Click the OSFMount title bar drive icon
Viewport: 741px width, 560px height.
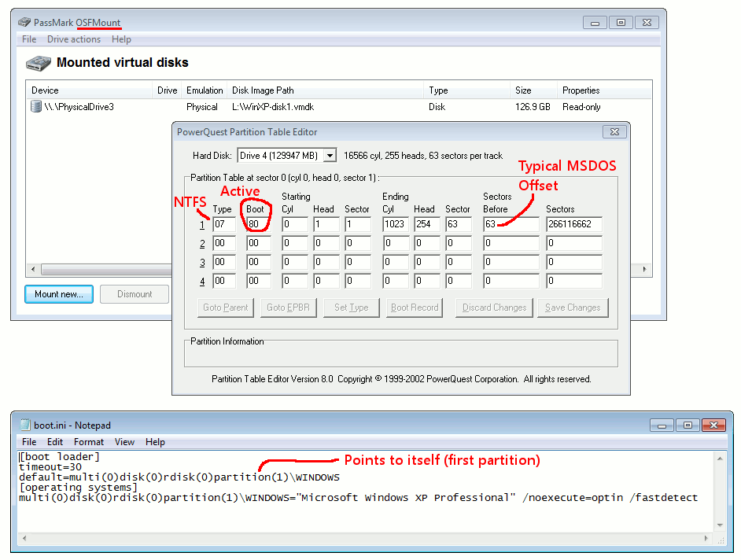[x=24, y=22]
